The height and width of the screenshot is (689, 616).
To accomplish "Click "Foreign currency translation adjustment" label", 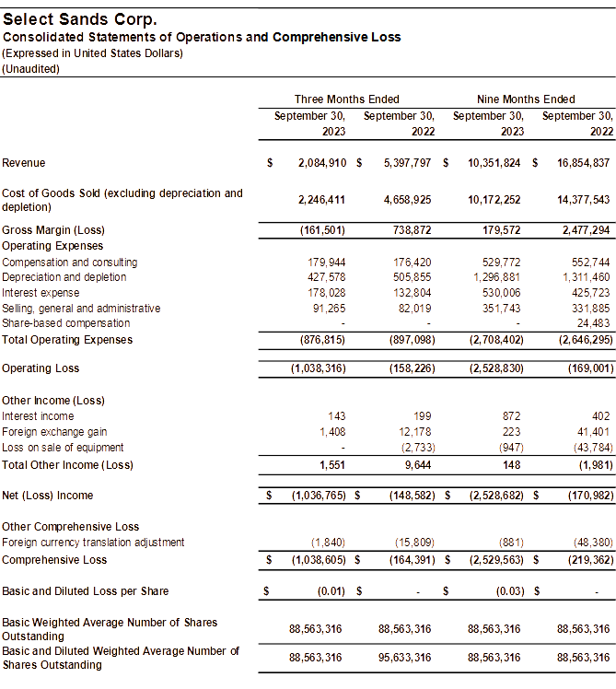I will coord(93,543).
